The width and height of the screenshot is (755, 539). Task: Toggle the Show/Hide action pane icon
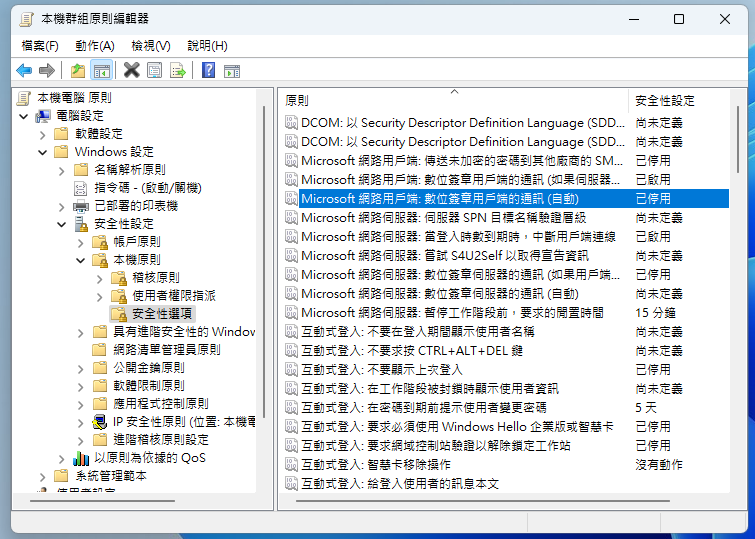point(232,71)
